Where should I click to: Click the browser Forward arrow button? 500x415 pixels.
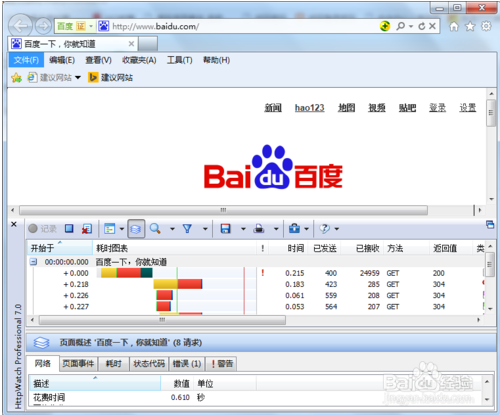[43, 26]
